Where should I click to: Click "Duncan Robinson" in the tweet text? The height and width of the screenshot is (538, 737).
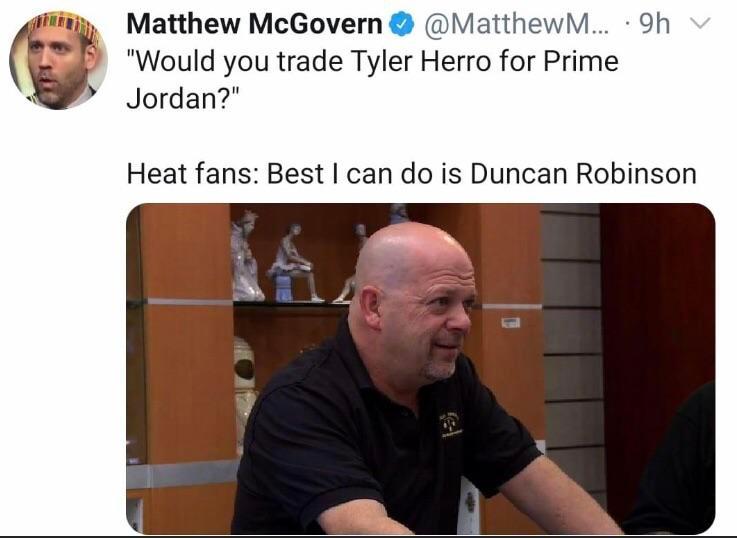tap(583, 174)
